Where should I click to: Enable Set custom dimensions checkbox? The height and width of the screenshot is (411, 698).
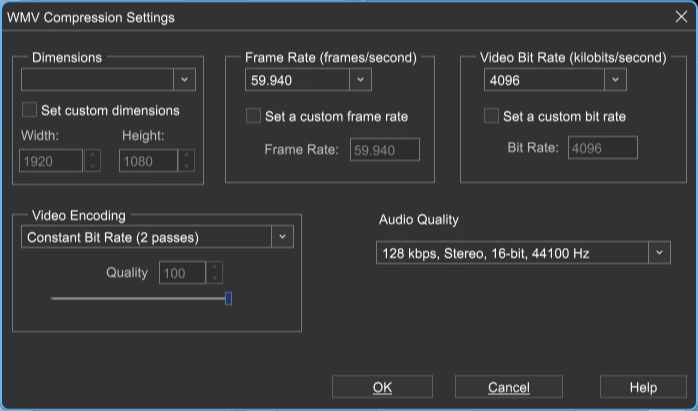click(29, 110)
